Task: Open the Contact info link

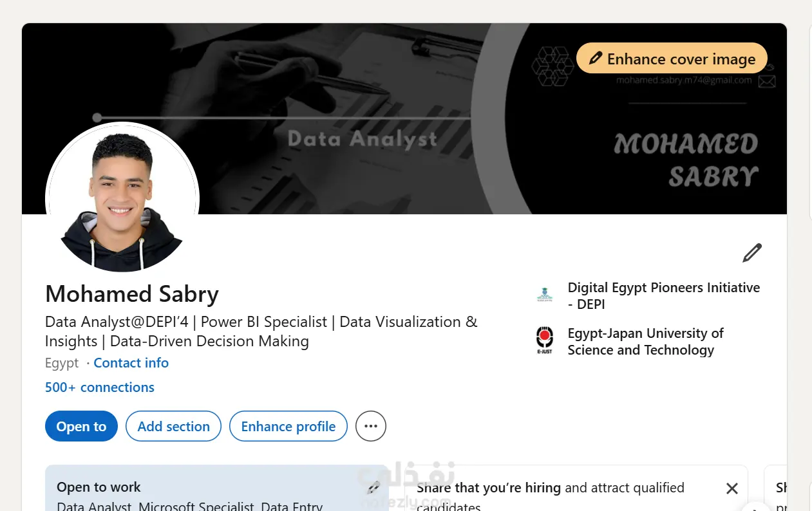Action: click(131, 363)
